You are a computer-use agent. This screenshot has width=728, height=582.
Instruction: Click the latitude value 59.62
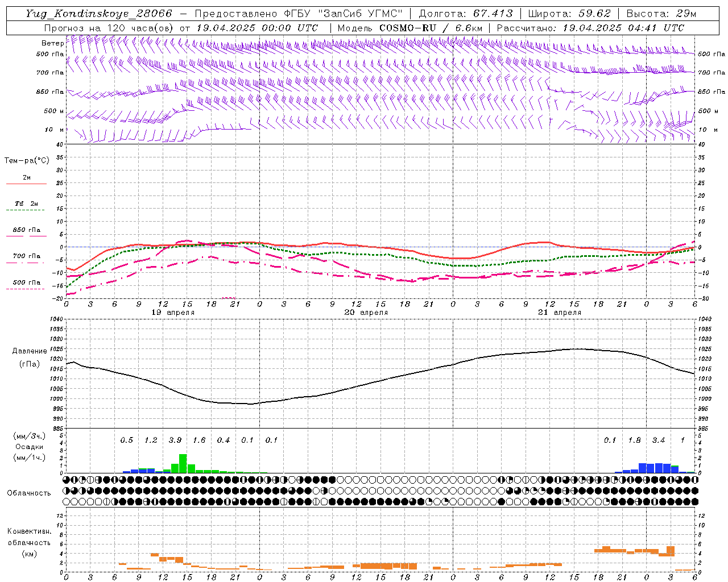pos(595,14)
